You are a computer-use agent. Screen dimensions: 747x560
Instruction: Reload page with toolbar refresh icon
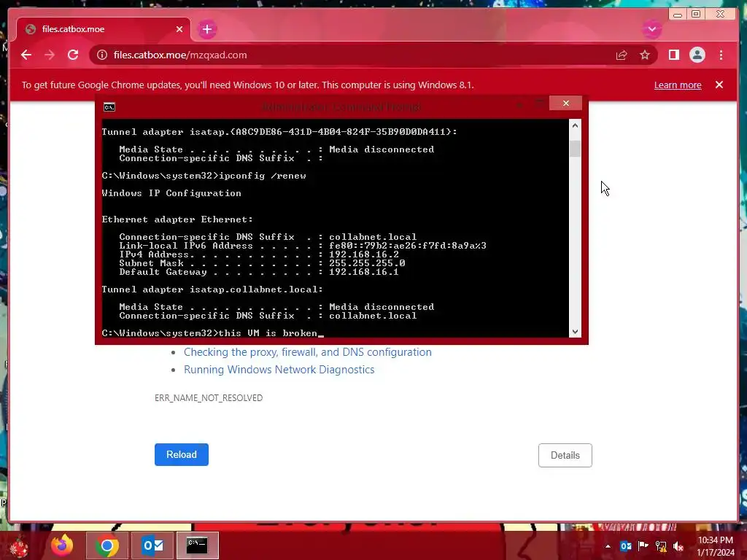pos(73,55)
